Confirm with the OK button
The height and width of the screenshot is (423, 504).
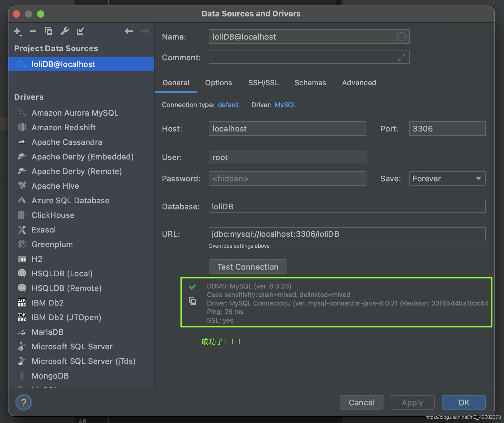pos(464,402)
